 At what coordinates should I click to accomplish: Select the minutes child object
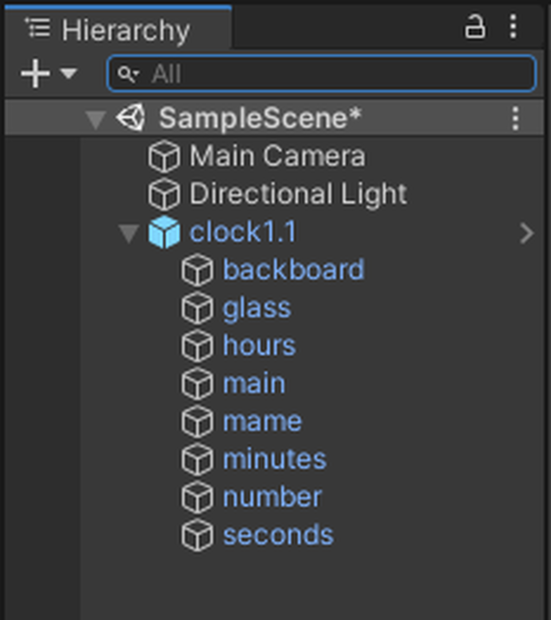click(x=275, y=460)
